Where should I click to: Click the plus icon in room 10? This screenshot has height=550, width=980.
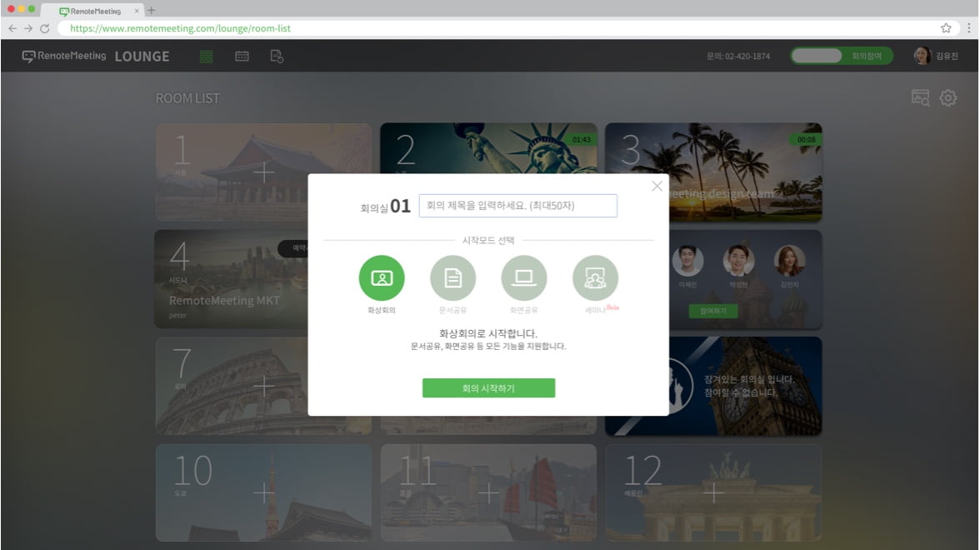coord(263,493)
